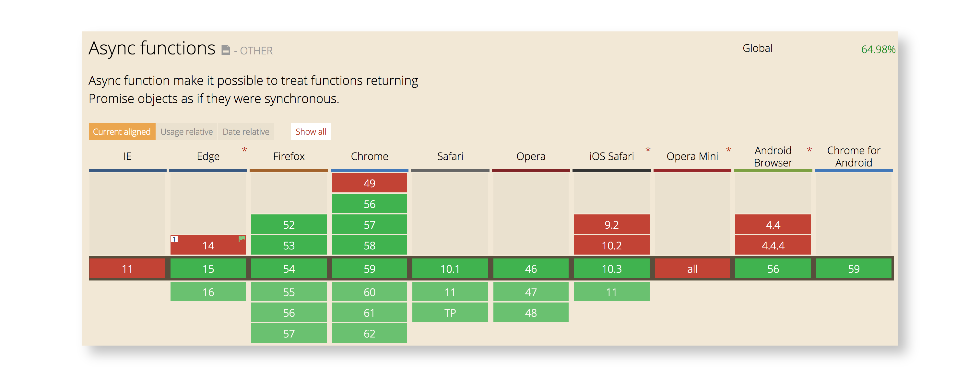This screenshot has height=377, width=980.
Task: Click the Show all button
Action: [311, 131]
